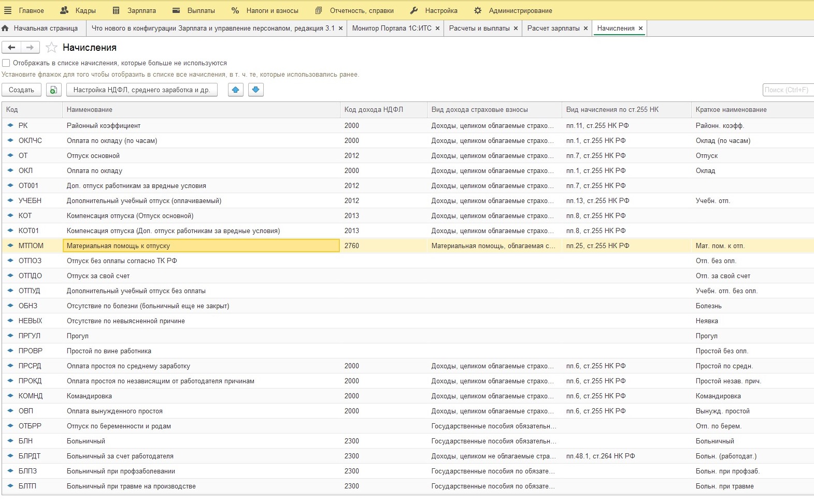Image resolution: width=814 pixels, height=504 pixels.
Task: Sort by the Код column header
Action: click(x=32, y=110)
